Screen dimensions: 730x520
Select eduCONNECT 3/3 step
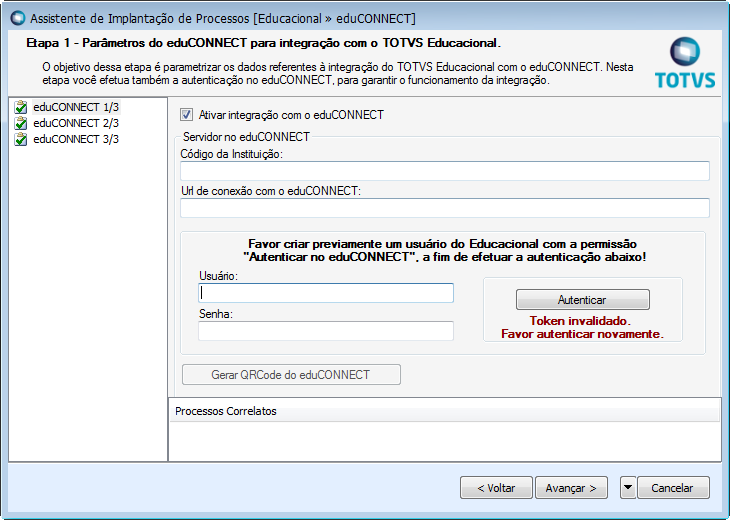[76, 139]
